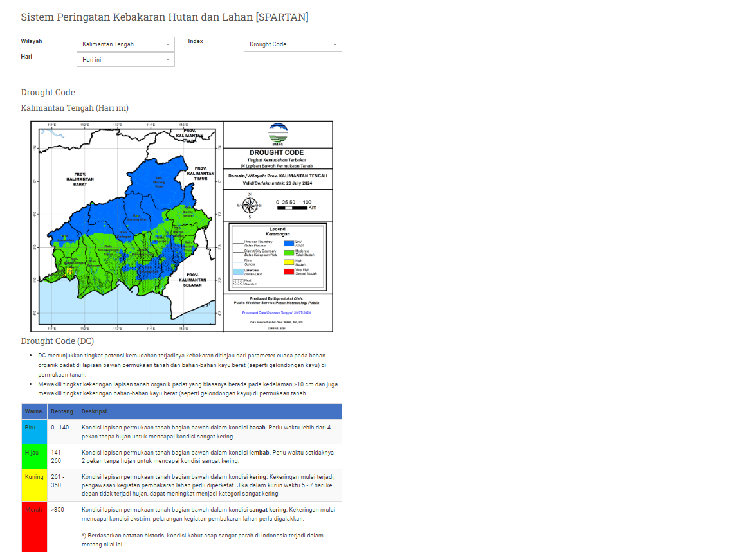
Task: Click the Rentang column header
Action: [x=62, y=411]
